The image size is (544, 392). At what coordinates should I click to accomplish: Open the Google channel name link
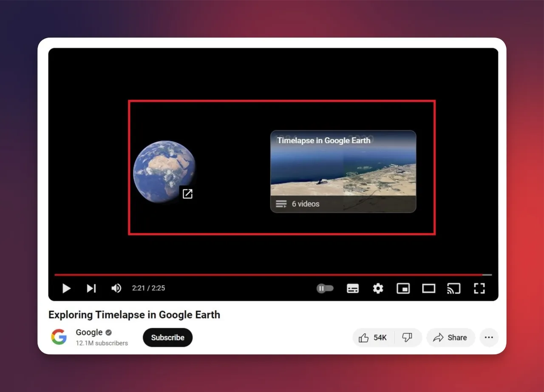(x=89, y=332)
